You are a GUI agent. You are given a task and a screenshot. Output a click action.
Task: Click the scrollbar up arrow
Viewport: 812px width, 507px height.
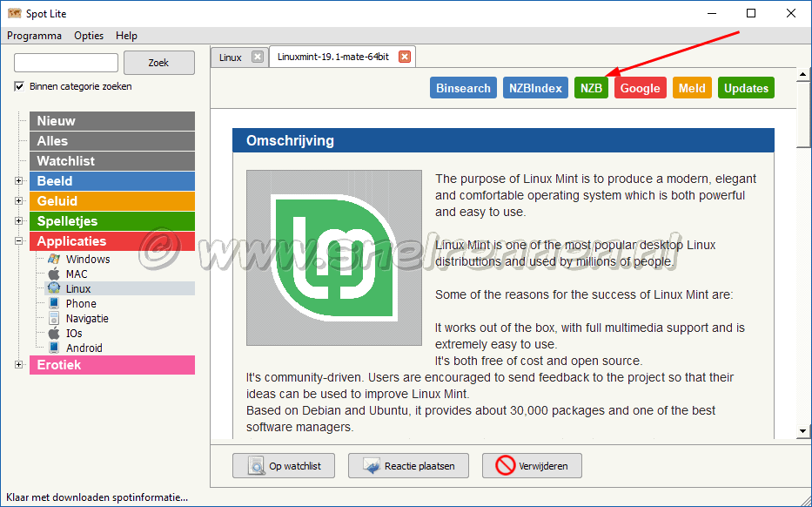803,75
